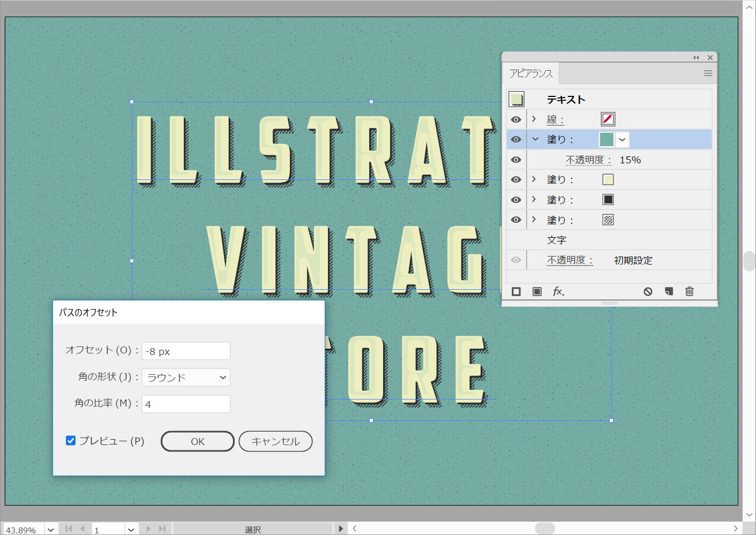Click the Add New Fill icon in Appearance panel
The height and width of the screenshot is (535, 756).
click(537, 291)
